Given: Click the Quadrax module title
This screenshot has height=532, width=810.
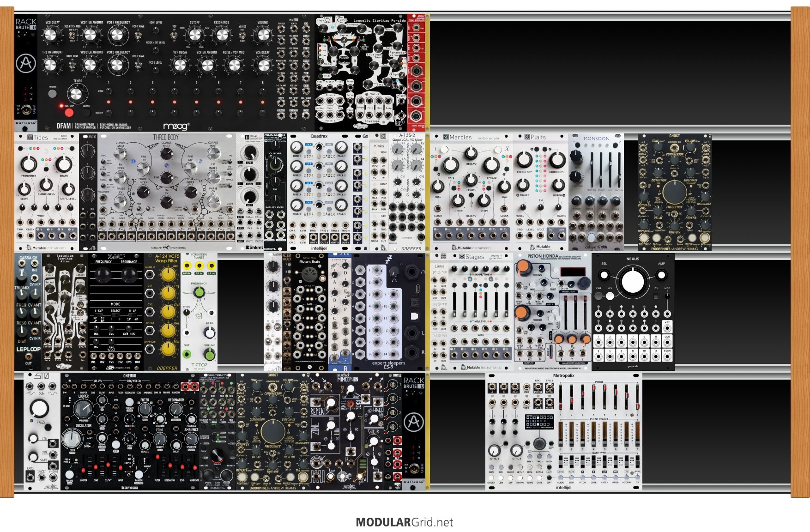Looking at the screenshot, I should [x=319, y=136].
